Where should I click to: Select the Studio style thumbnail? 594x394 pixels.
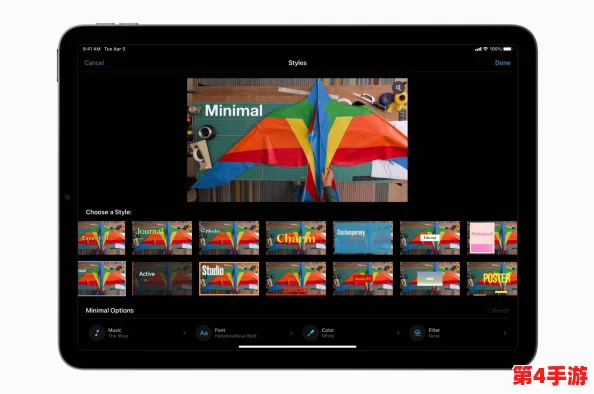(229, 278)
